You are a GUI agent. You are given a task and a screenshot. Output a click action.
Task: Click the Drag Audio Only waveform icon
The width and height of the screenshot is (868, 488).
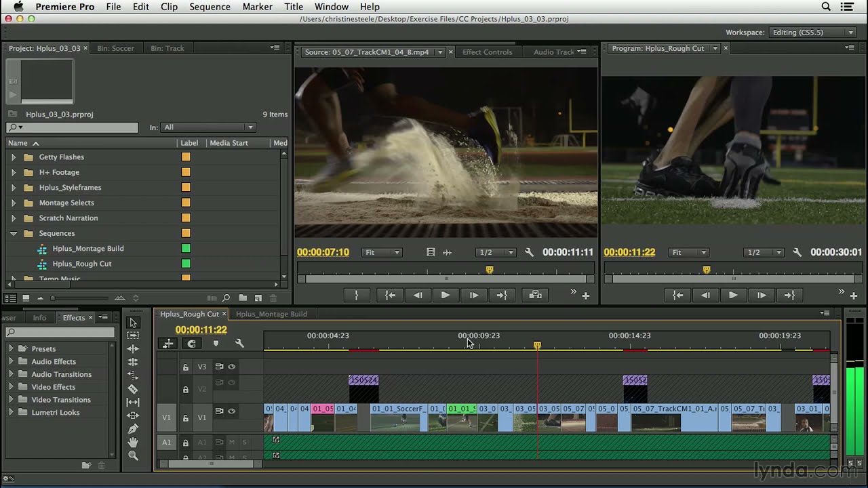[x=447, y=252]
